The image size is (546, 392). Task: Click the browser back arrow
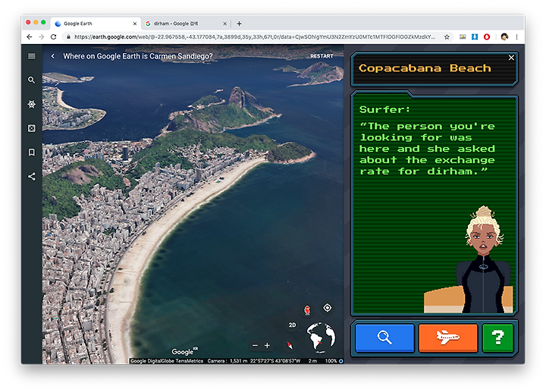tap(30, 36)
